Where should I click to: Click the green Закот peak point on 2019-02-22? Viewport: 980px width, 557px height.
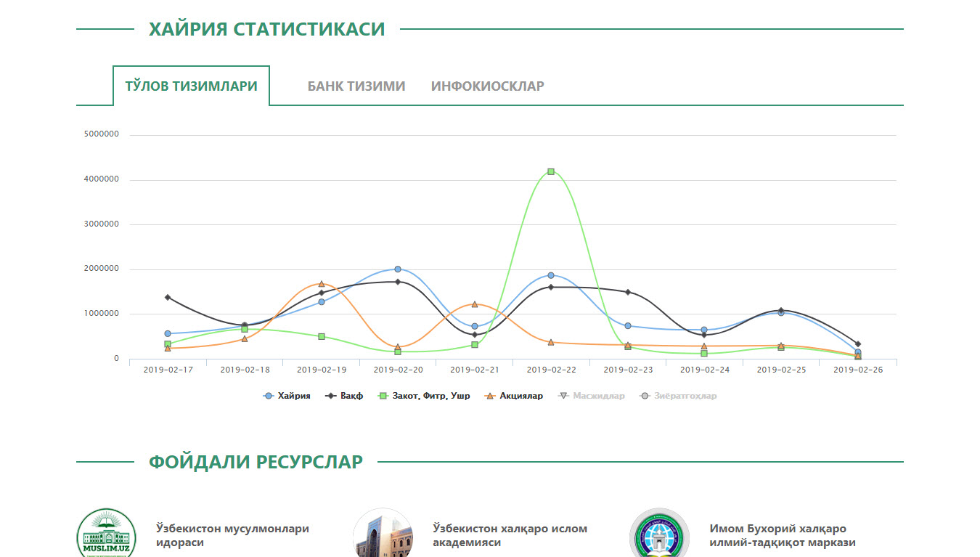(551, 171)
